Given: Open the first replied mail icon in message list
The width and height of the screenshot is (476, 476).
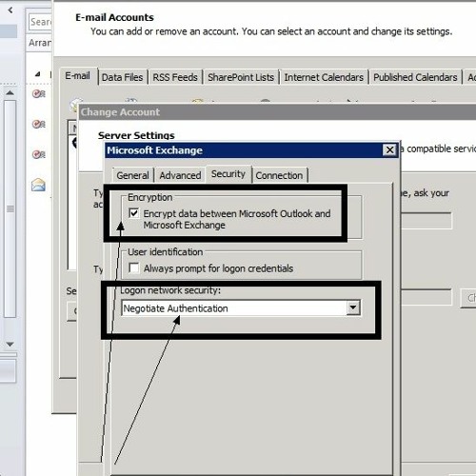Looking at the screenshot, I should [39, 93].
